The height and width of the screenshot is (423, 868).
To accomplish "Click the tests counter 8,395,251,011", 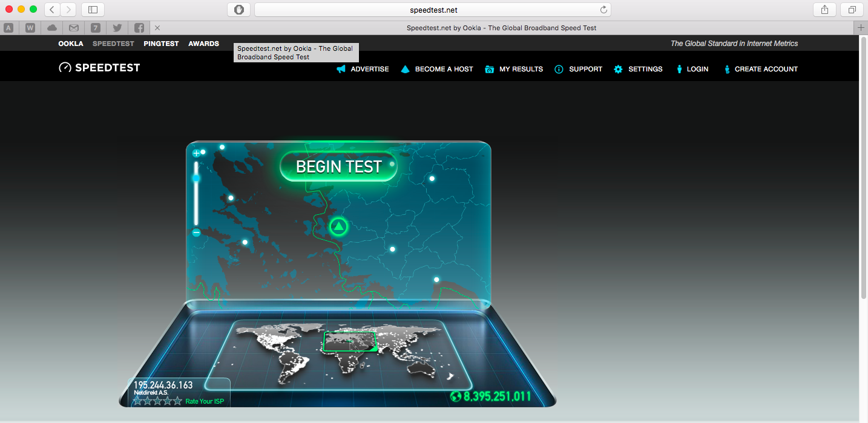I will click(x=498, y=397).
